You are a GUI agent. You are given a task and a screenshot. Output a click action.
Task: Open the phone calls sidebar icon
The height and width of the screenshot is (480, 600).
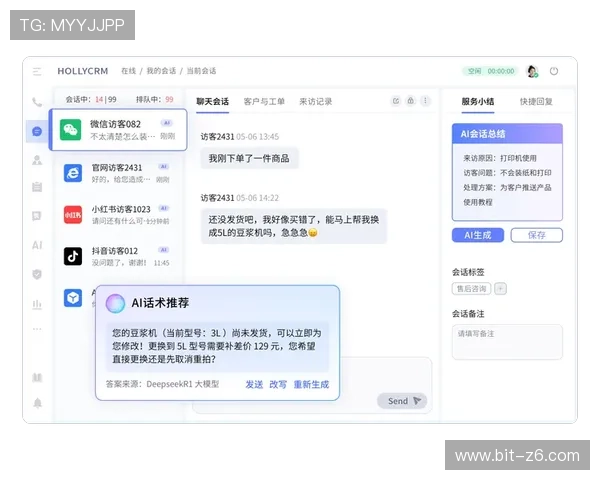pyautogui.click(x=37, y=102)
